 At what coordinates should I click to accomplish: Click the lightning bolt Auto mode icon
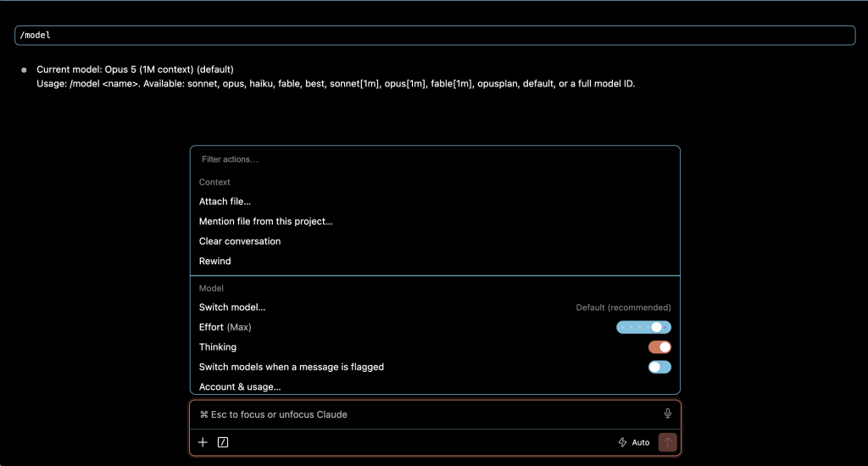coord(622,442)
